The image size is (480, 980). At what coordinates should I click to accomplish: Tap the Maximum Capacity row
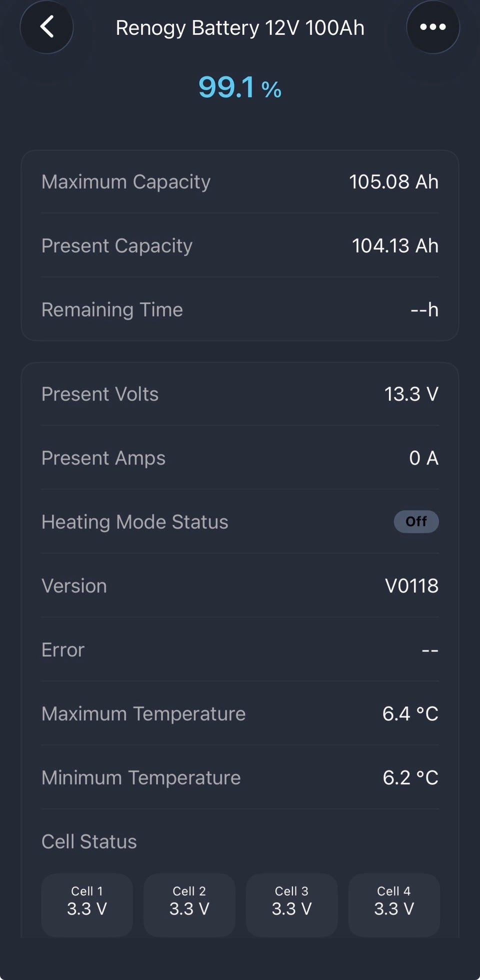click(240, 182)
